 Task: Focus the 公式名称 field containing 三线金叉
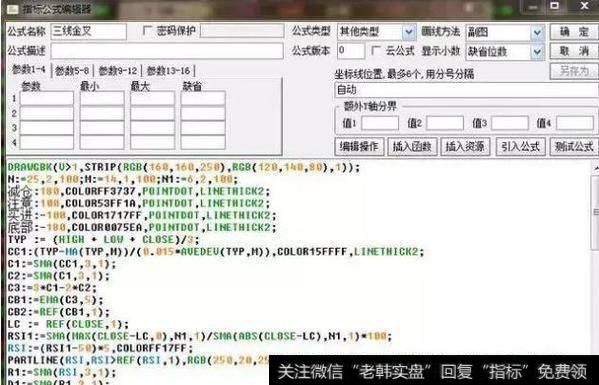89,32
